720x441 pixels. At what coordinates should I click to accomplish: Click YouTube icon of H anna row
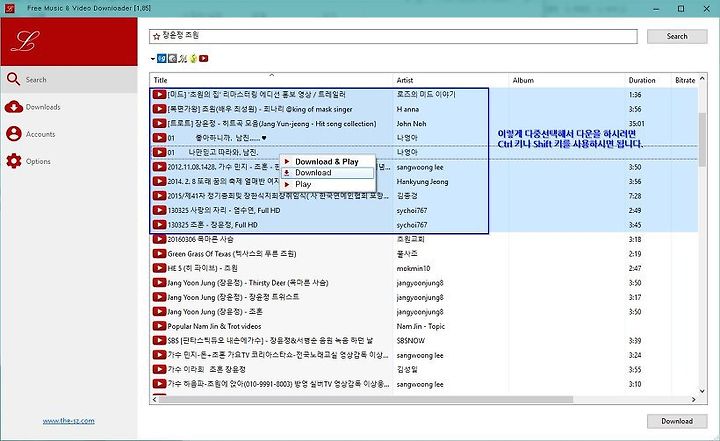(x=159, y=109)
